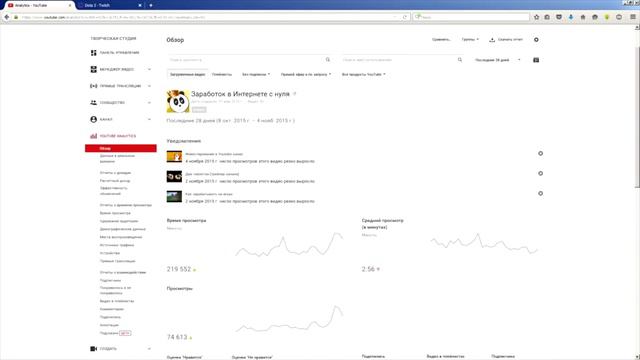This screenshot has width=640, height=360.
Task: Click the browser downloads arrow icon
Action: pos(571,17)
